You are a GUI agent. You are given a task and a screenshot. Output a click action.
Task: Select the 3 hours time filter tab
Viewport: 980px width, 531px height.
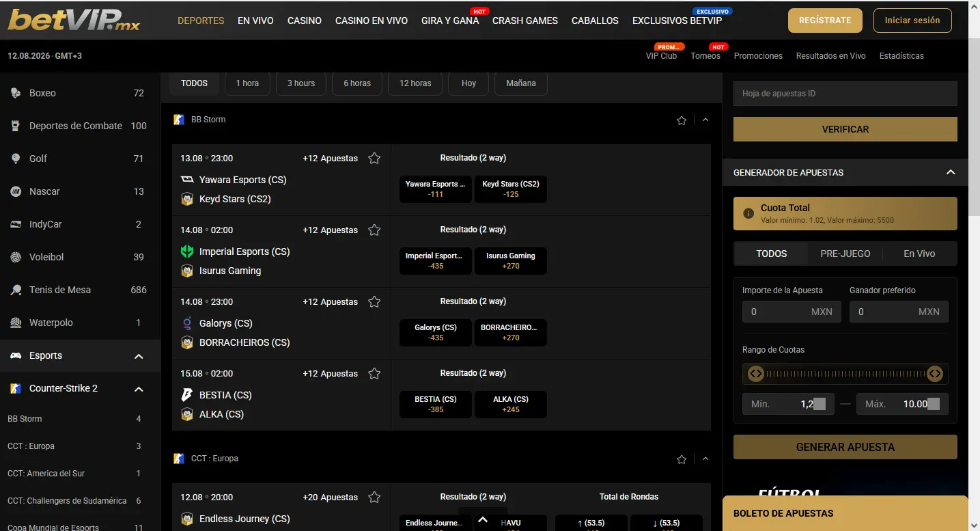click(301, 83)
